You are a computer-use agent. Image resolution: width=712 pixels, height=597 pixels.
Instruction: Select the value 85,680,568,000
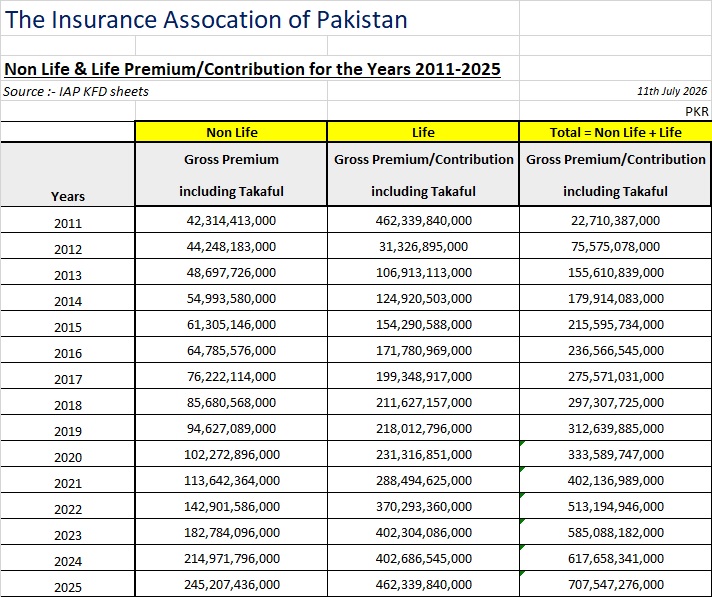click(x=231, y=402)
